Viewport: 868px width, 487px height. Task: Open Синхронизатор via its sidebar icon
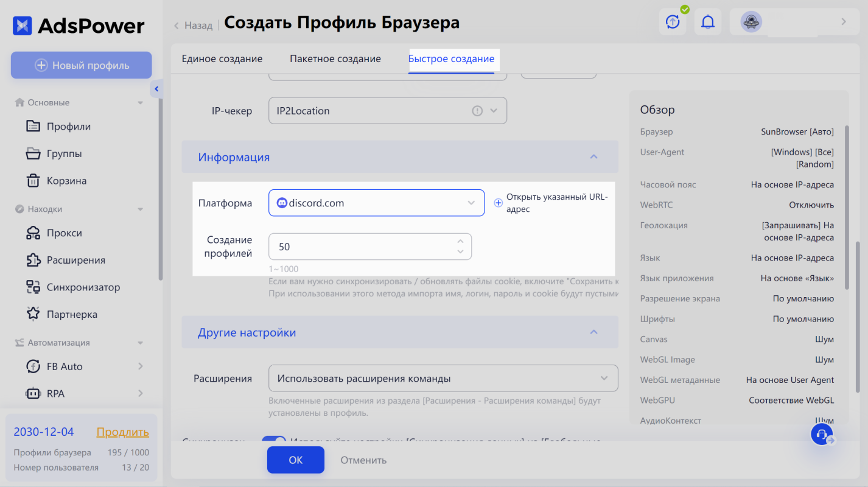point(33,287)
